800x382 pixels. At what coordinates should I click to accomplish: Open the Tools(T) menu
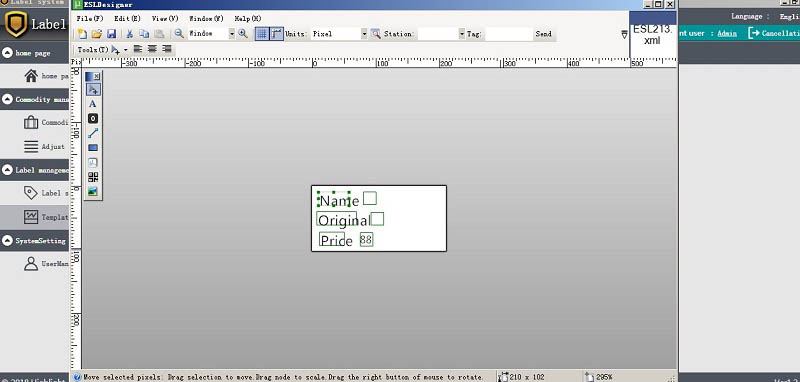click(92, 49)
